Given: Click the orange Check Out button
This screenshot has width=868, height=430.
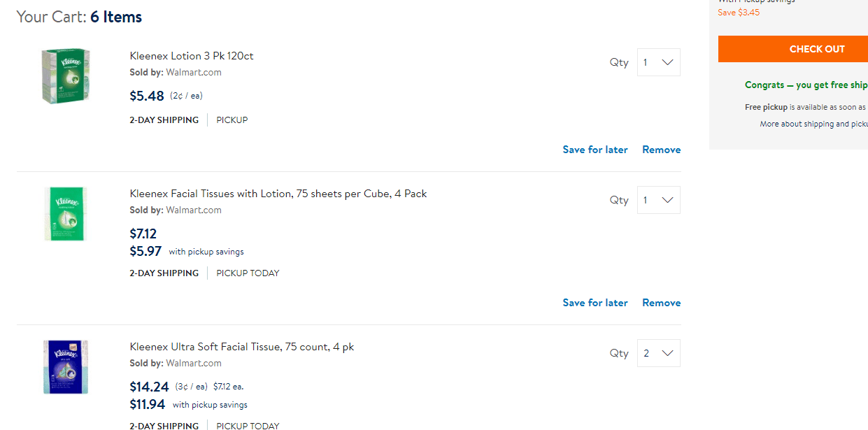Looking at the screenshot, I should coord(816,49).
